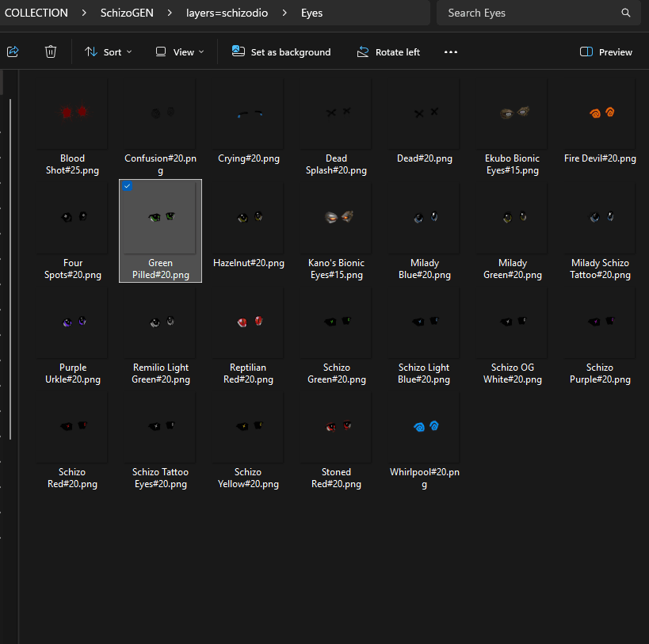Screen dimensions: 649x644
Task: Select Purple Urkle#20.png thumbnail
Action: (72, 322)
